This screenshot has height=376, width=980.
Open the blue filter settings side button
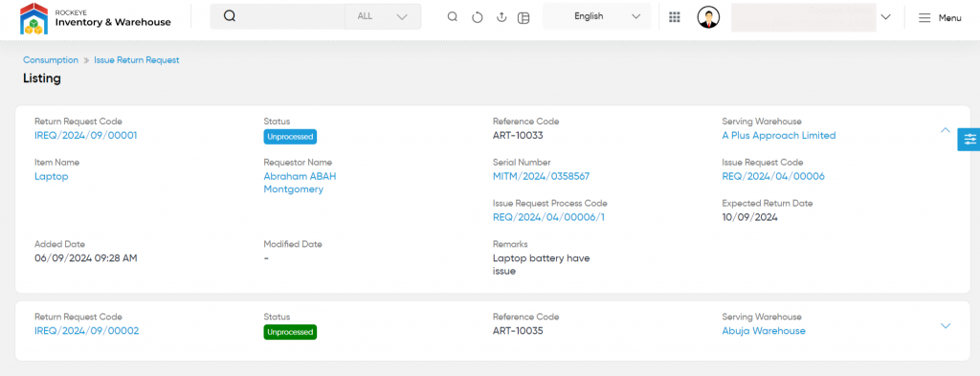(969, 140)
